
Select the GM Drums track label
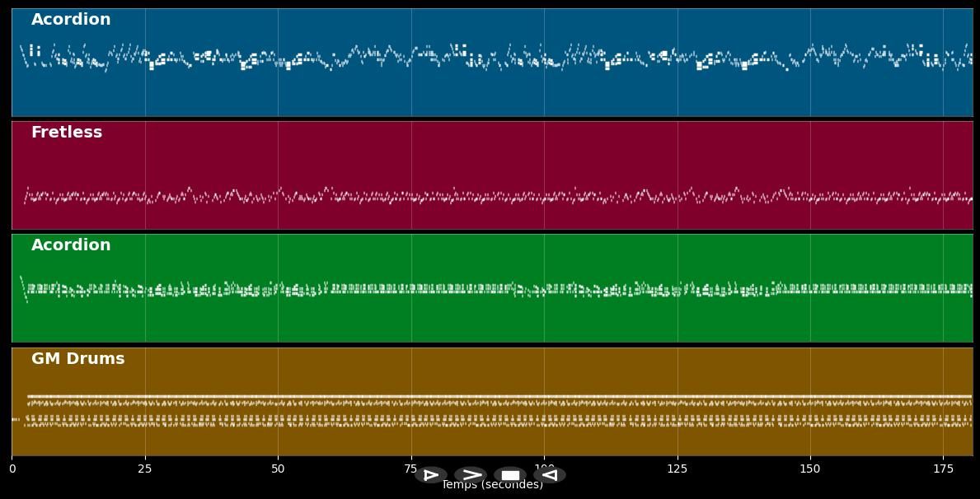coord(77,359)
